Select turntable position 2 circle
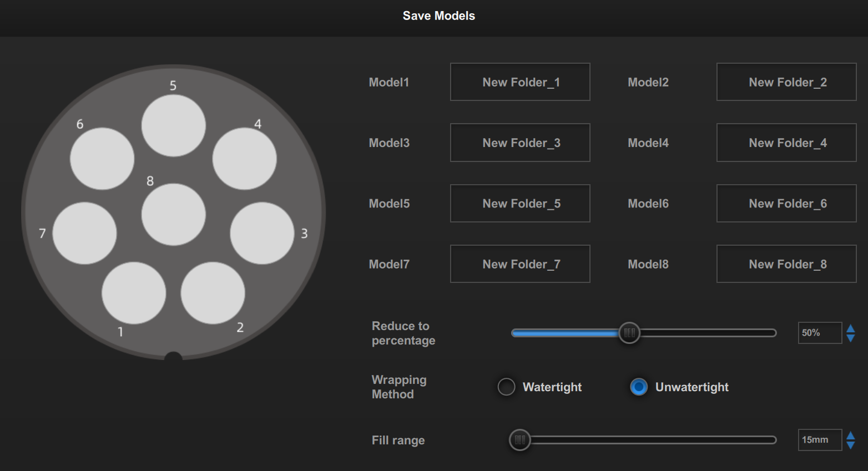 point(213,293)
